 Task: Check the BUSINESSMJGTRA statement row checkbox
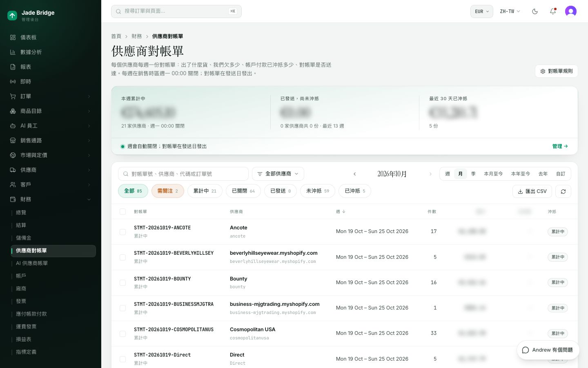(x=122, y=308)
